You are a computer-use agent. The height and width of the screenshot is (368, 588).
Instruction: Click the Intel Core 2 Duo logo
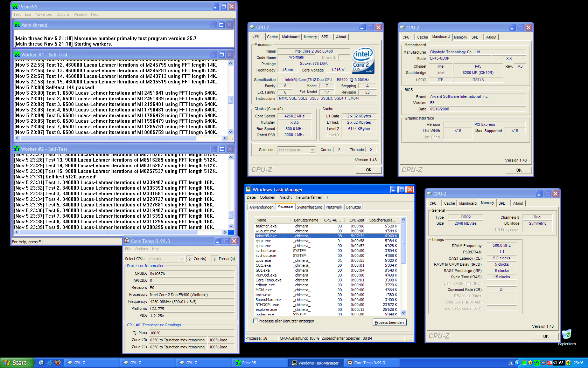(x=363, y=60)
